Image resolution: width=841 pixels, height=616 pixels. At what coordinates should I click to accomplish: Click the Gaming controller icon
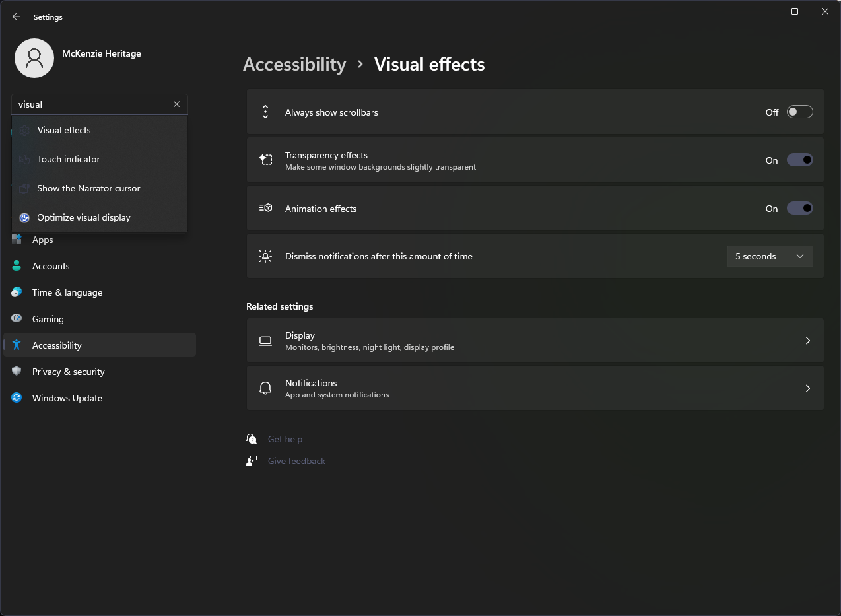[x=17, y=319]
